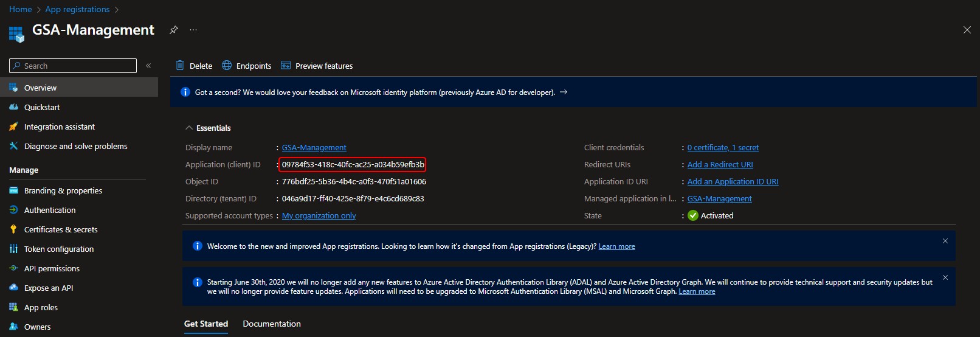Click Add a Redirect URI link
This screenshot has height=337, width=980.
[x=720, y=165]
